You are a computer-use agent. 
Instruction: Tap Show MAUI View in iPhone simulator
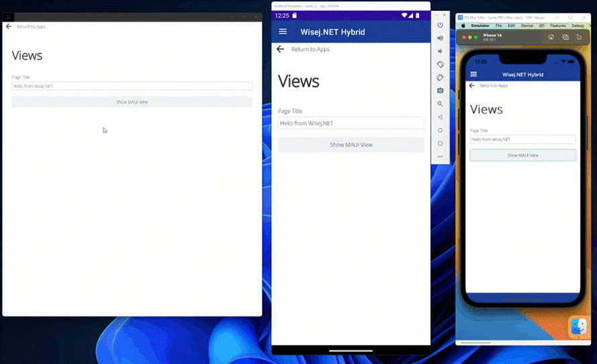coord(522,155)
